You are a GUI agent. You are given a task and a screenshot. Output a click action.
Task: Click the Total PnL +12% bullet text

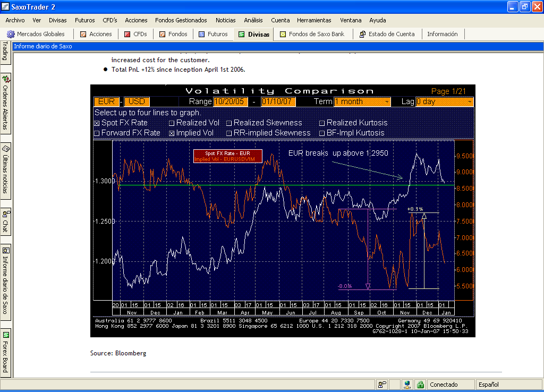coord(178,70)
